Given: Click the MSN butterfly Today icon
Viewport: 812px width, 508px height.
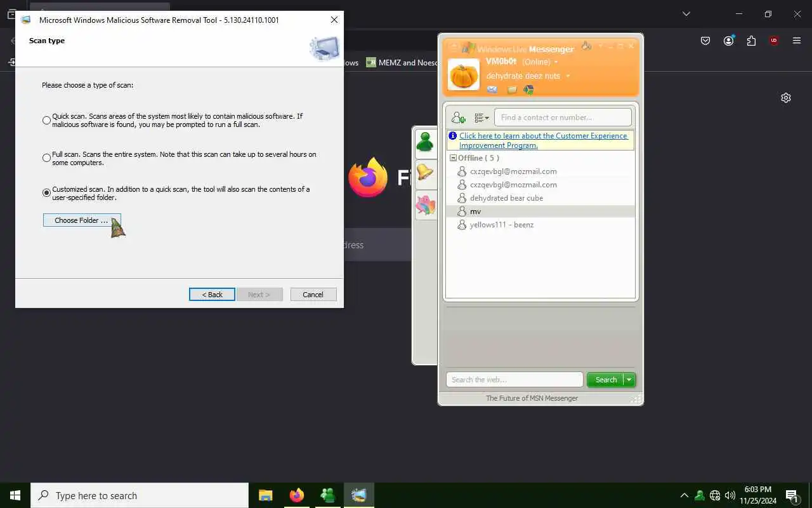Looking at the screenshot, I should pyautogui.click(x=528, y=90).
